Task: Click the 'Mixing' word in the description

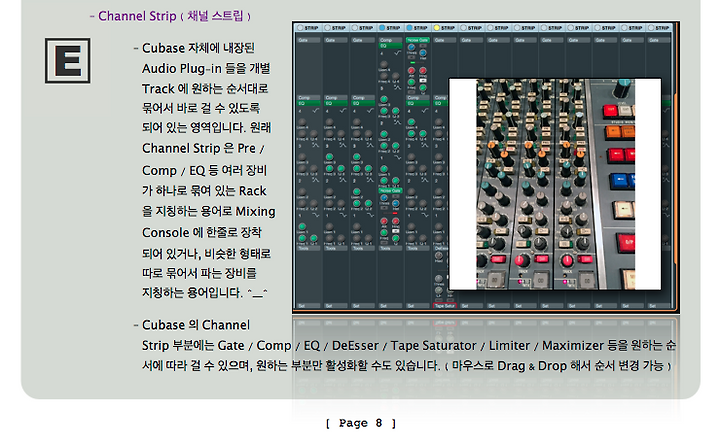Action: coord(255,211)
